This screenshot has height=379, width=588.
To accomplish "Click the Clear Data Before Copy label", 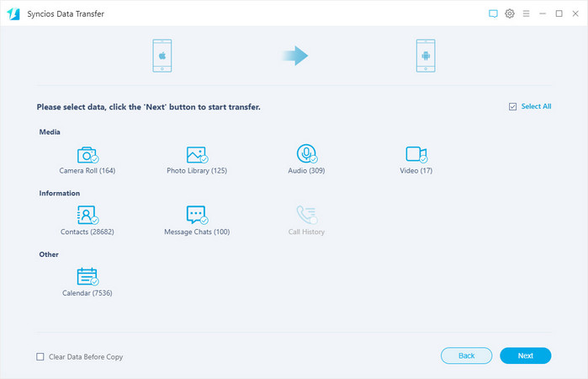I will (x=86, y=357).
